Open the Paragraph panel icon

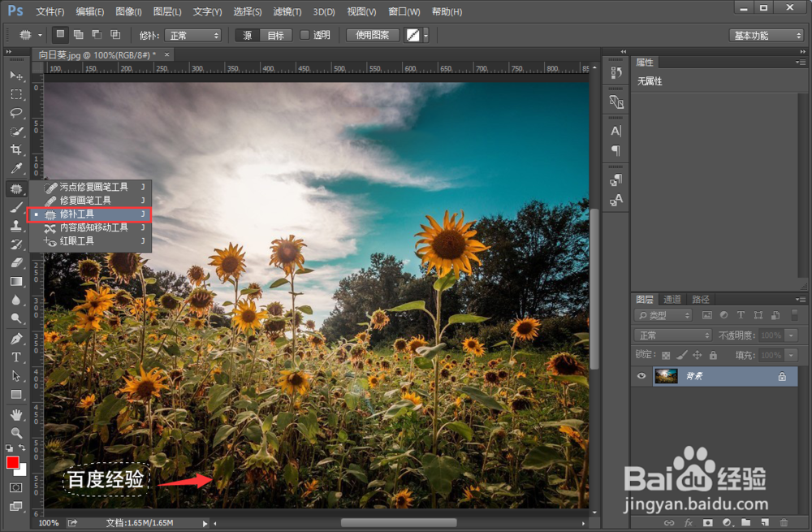[615, 150]
